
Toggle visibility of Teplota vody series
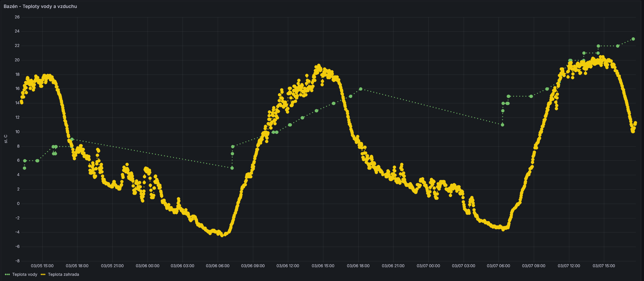[24, 275]
